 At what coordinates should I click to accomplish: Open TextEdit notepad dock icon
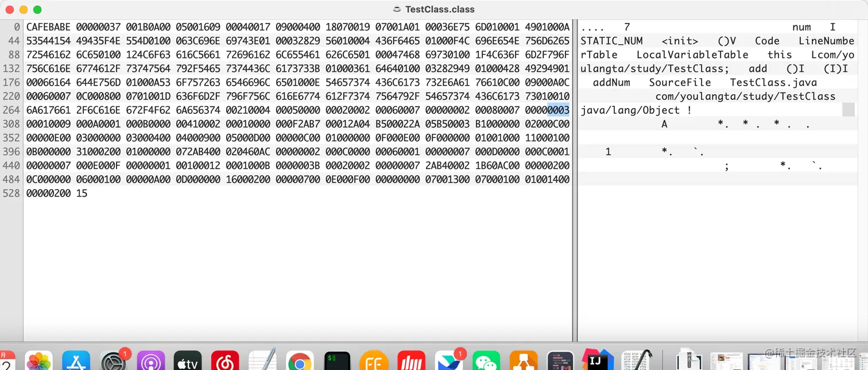click(x=262, y=360)
